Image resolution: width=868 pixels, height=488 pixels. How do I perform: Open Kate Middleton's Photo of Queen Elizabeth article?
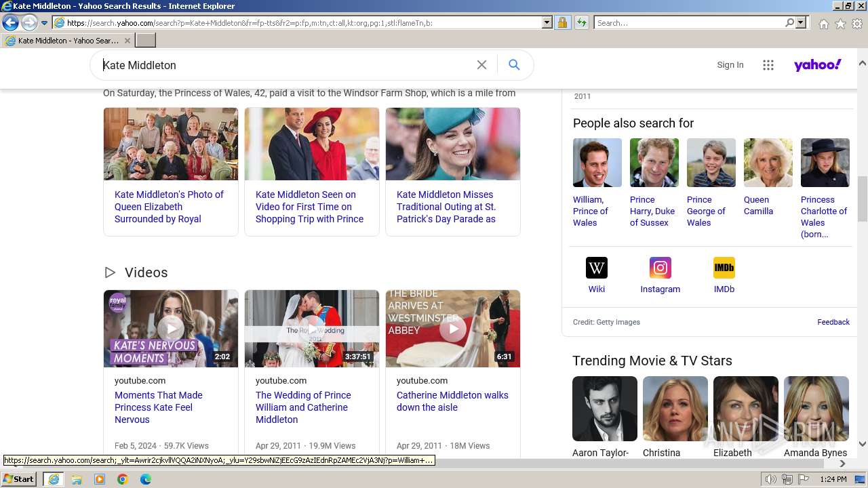[169, 207]
